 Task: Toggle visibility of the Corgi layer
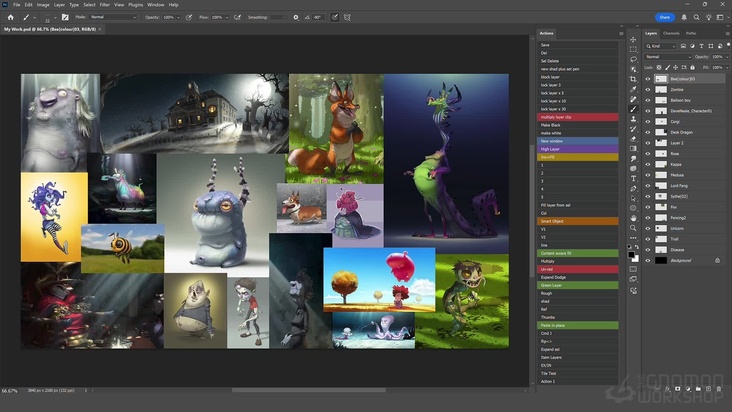click(x=648, y=121)
